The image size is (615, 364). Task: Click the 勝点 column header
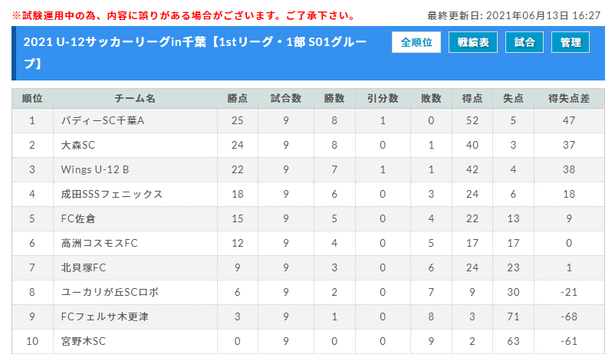237,98
